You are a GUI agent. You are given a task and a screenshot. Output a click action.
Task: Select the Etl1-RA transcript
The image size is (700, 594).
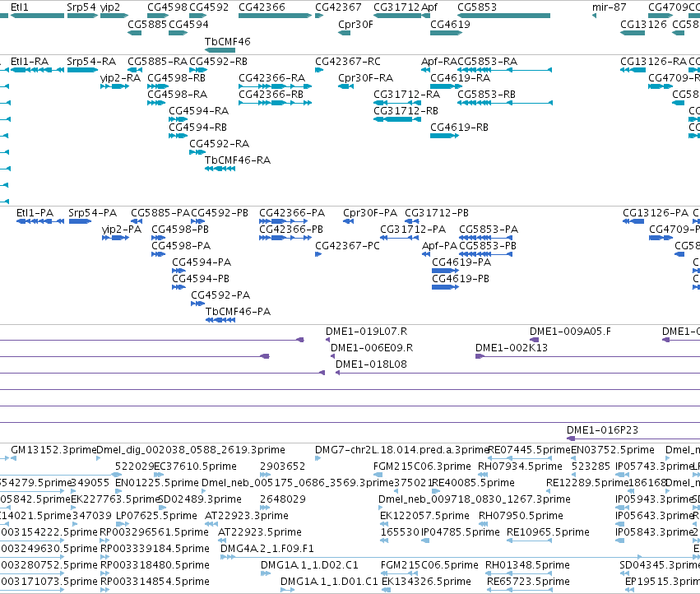(x=38, y=70)
